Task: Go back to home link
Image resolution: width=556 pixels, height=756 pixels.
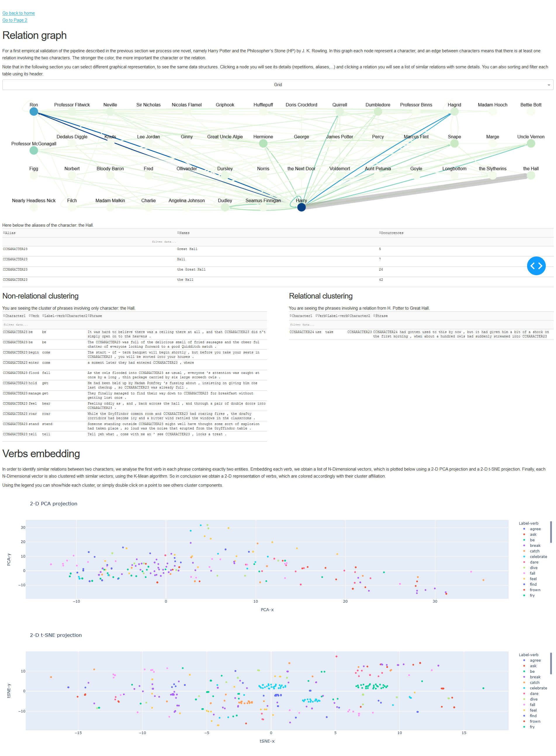Action: pos(18,13)
